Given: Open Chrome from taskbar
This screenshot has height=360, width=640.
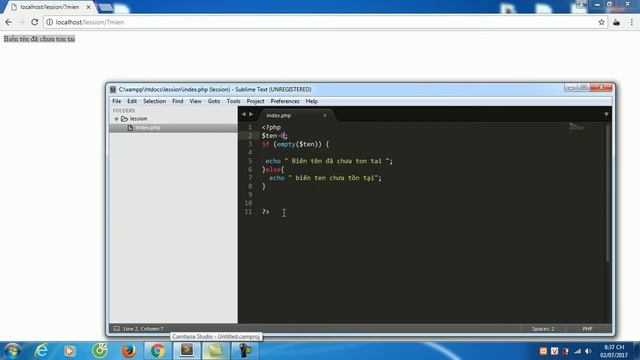Looking at the screenshot, I should [x=158, y=351].
